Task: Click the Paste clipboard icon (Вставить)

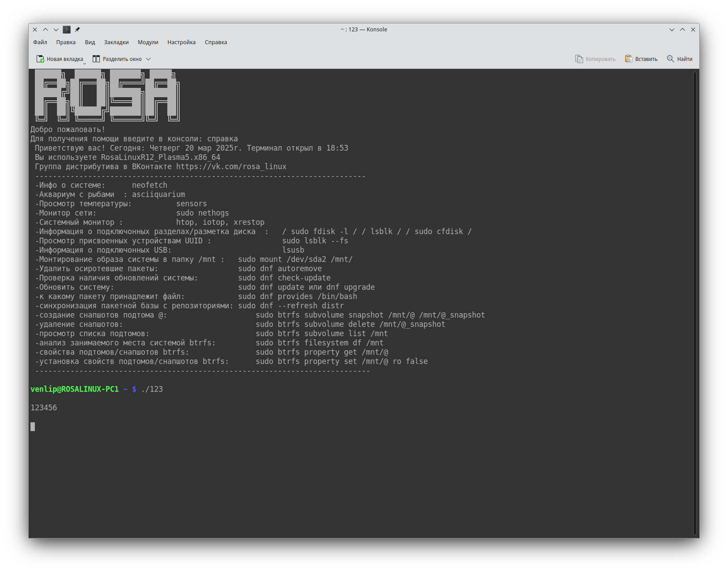Action: pyautogui.click(x=628, y=59)
